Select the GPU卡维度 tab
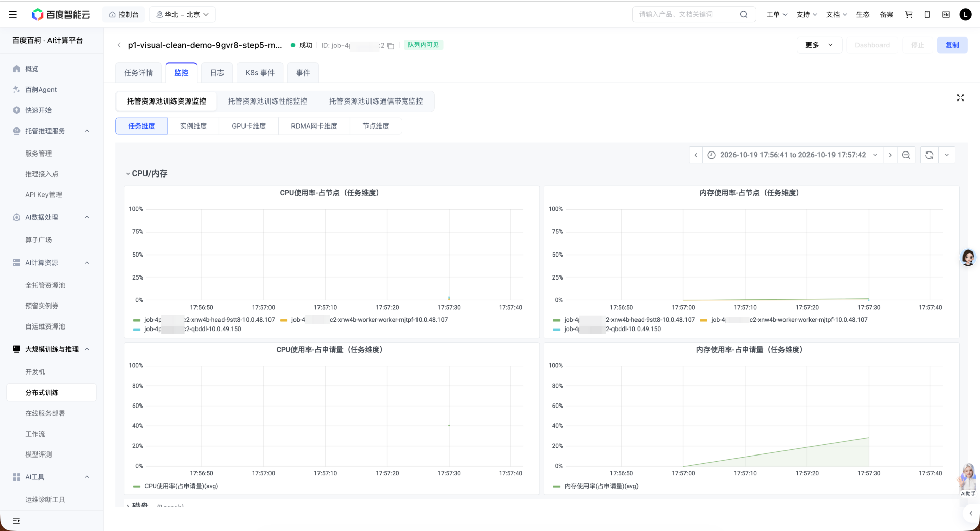 [249, 127]
